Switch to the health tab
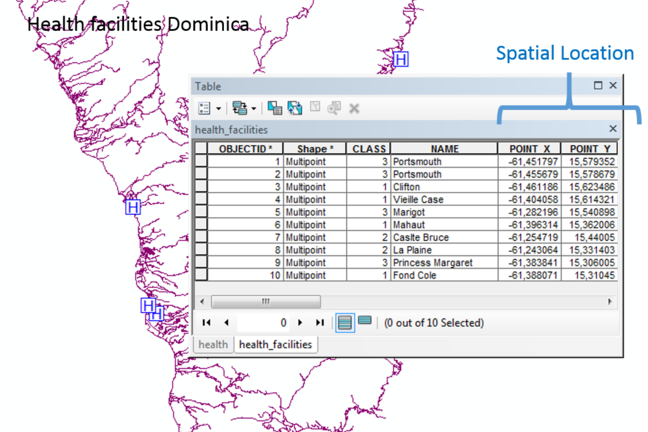Screen dimensions: 648x432 [x=212, y=344]
